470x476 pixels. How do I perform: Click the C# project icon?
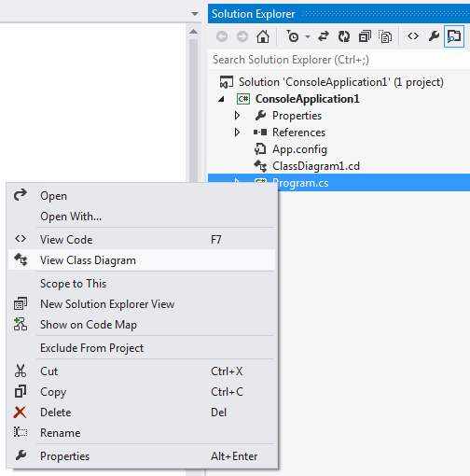pos(243,99)
